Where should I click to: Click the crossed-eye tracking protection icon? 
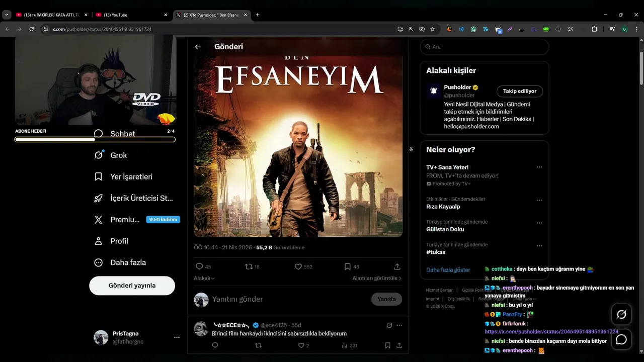coord(422,29)
